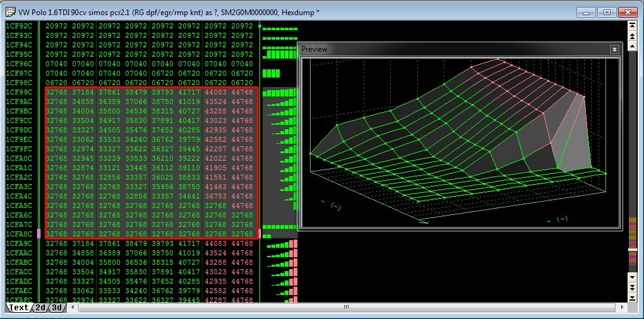Select cell 34004 in row 1CF9BC
Image resolution: width=644 pixels, height=319 pixels.
[83, 111]
